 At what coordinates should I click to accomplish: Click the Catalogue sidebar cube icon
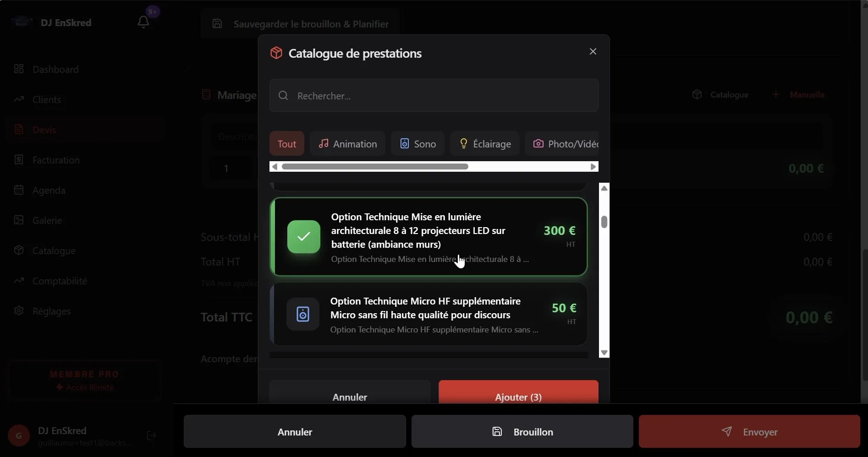coord(19,250)
